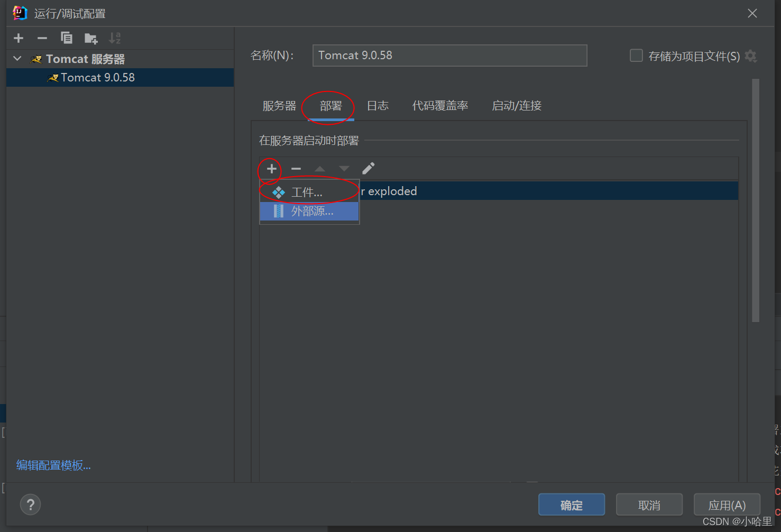This screenshot has height=532, width=781.
Task: Click the 名称 input field
Action: click(x=449, y=56)
